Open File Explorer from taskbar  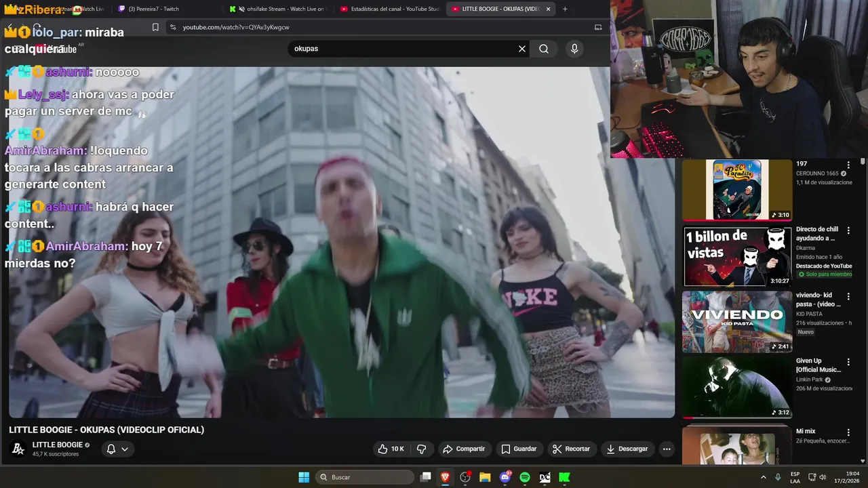pos(485,477)
